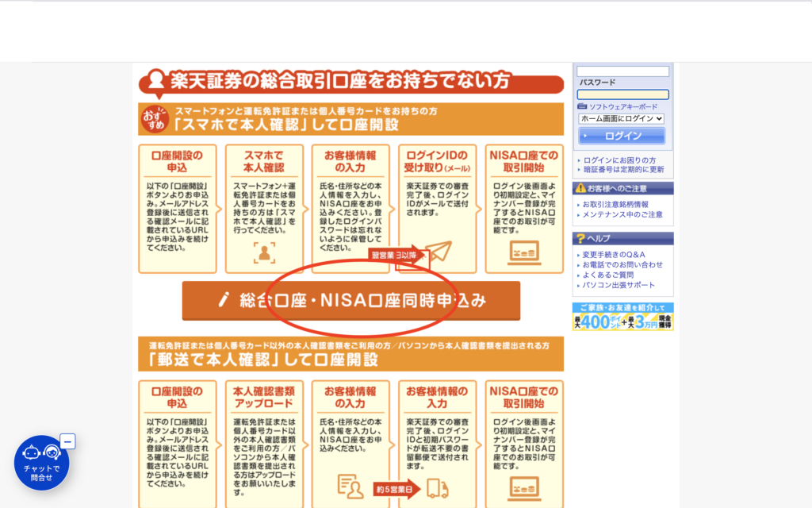Screen dimensions: 812x508
Task: Click the laptop icon in top NISA口座での取引開始 card
Action: (x=524, y=252)
